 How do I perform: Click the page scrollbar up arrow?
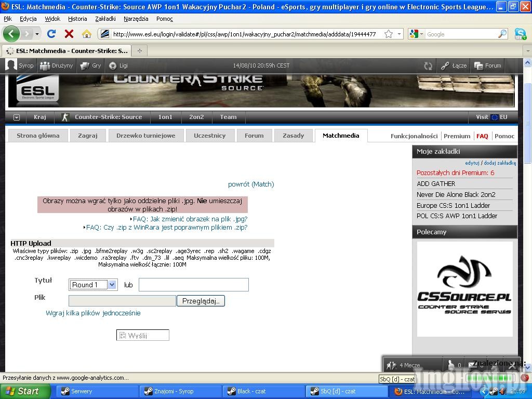[x=528, y=62]
